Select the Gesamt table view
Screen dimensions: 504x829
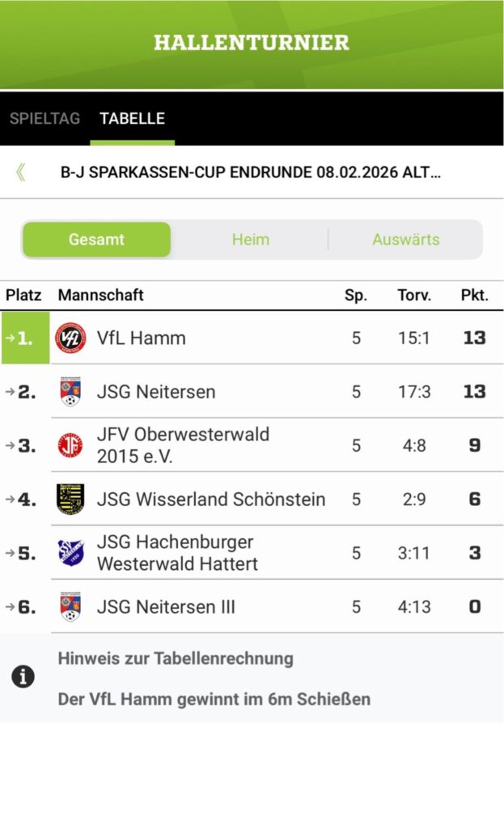(96, 240)
